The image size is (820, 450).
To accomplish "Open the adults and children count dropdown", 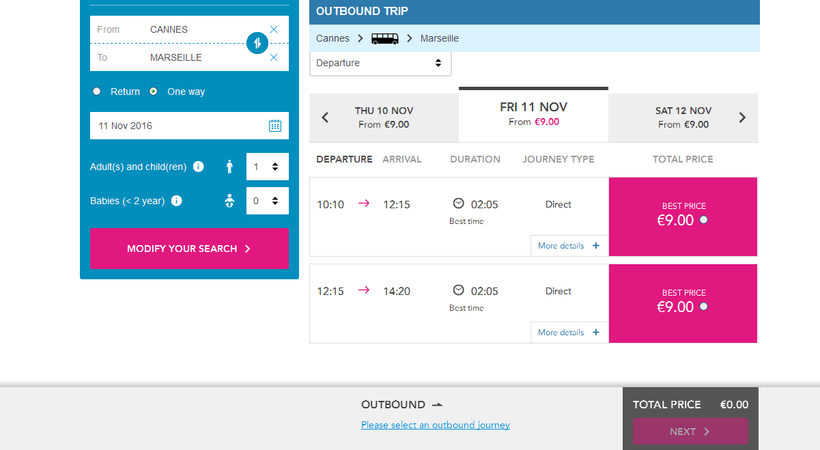I will (267, 167).
